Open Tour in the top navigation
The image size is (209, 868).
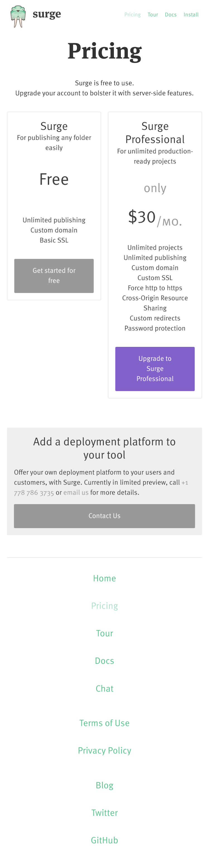click(x=153, y=14)
